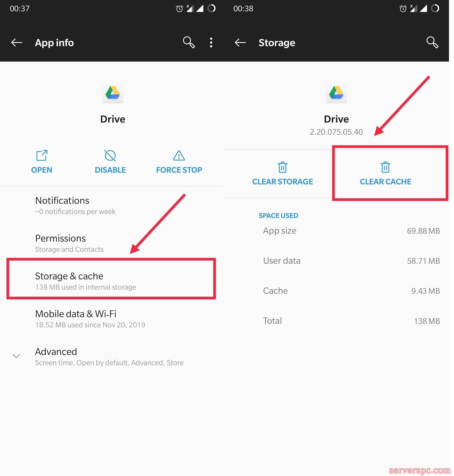
Task: Open search on the Storage header
Action: coord(432,43)
